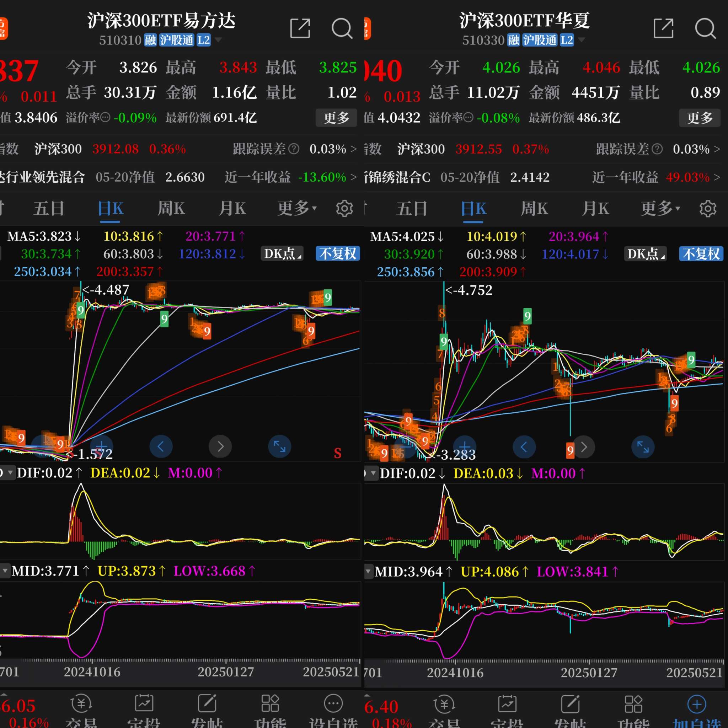Tap MA5:4.025 readout in 华夏 panel
The width and height of the screenshot is (728, 728).
point(407,236)
